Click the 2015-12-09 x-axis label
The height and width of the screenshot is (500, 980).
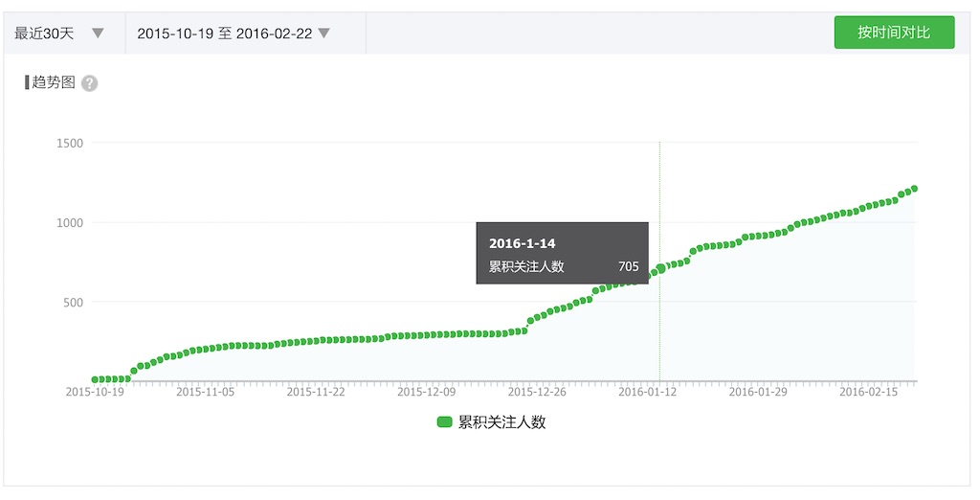(x=426, y=392)
